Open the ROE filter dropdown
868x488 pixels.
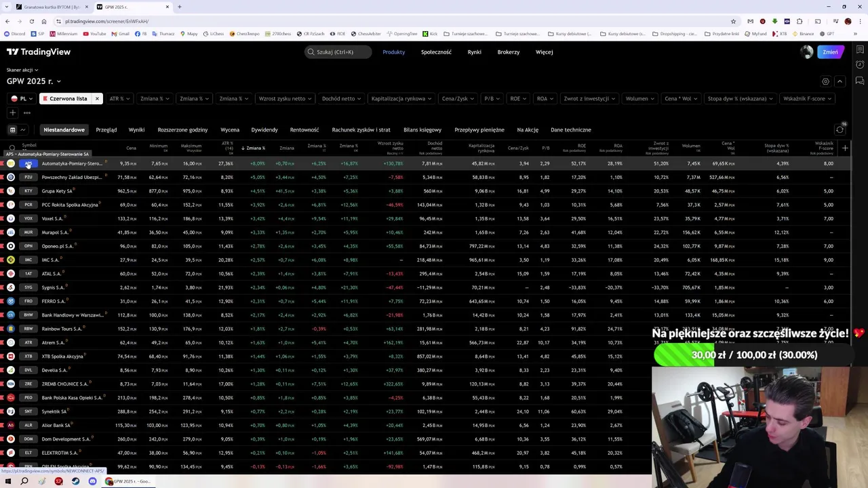(517, 99)
